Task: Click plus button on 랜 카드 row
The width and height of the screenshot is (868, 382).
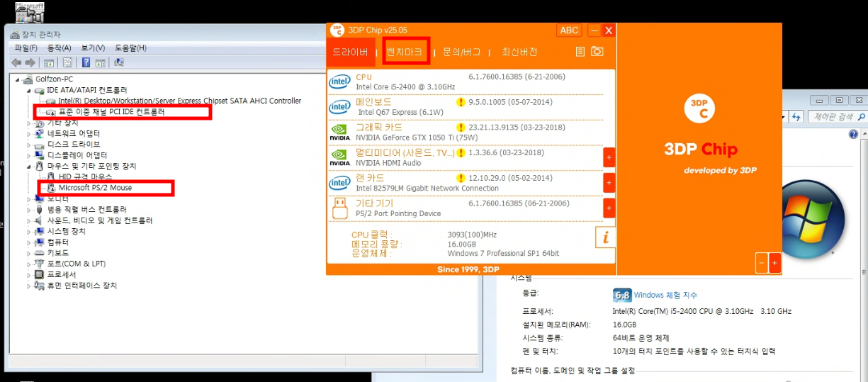Action: 609,183
